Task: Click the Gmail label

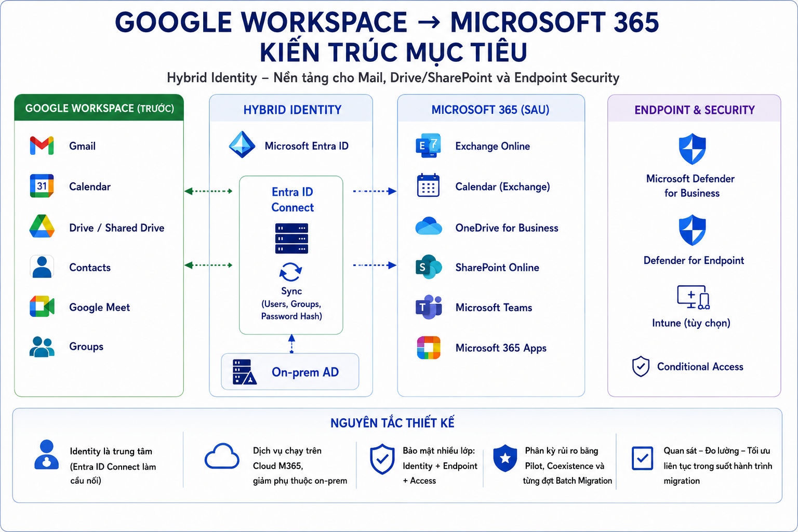Action: pyautogui.click(x=82, y=146)
